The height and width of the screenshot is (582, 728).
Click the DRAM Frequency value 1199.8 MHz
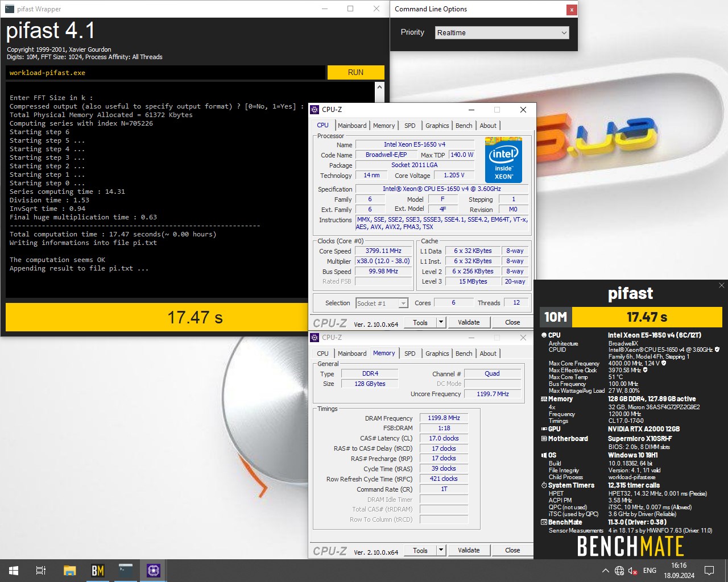click(x=444, y=418)
